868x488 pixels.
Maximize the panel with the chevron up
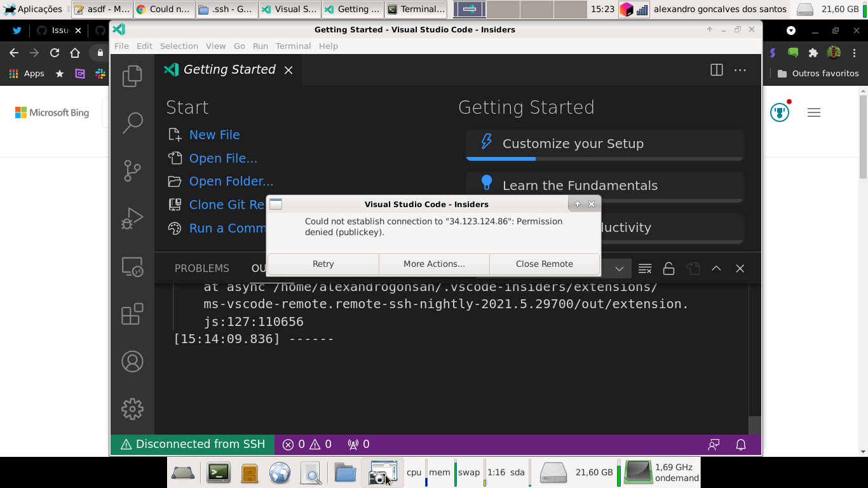[x=716, y=268]
